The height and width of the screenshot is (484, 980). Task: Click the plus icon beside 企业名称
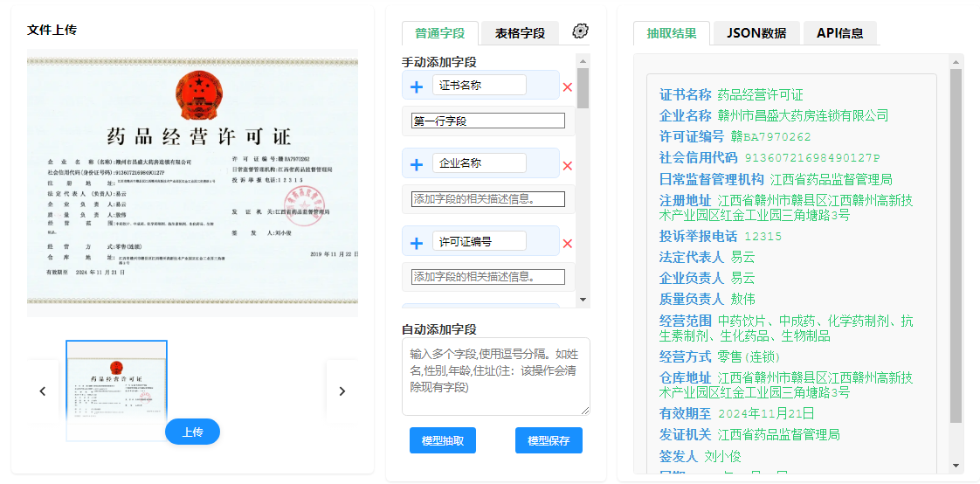click(417, 165)
